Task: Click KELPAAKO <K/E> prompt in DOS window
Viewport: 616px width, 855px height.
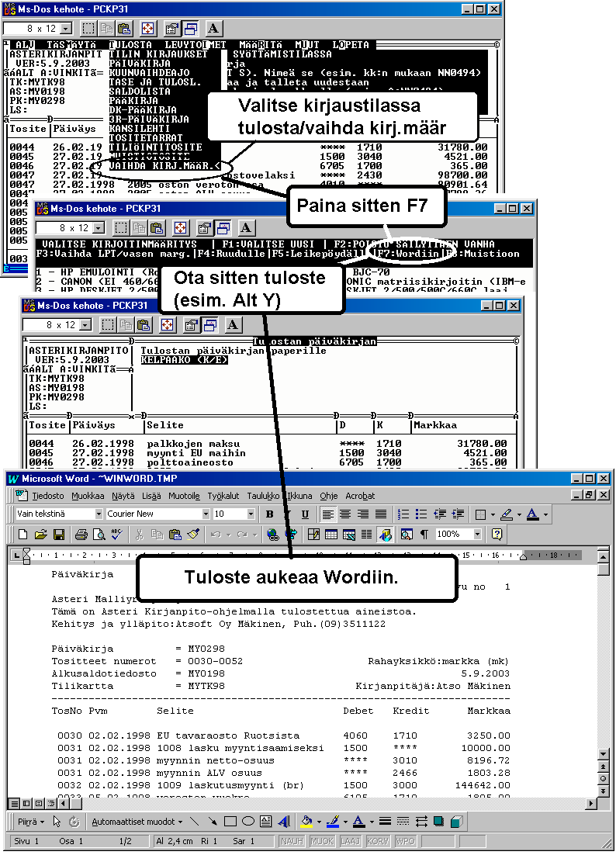Action: point(184,360)
